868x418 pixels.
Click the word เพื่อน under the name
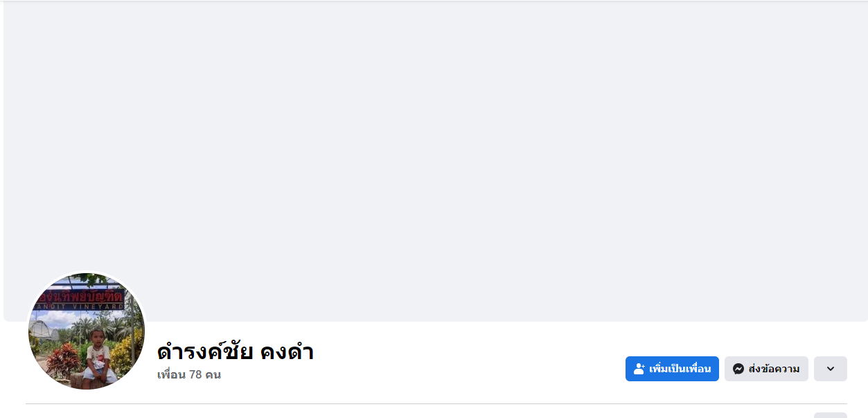[x=171, y=375]
